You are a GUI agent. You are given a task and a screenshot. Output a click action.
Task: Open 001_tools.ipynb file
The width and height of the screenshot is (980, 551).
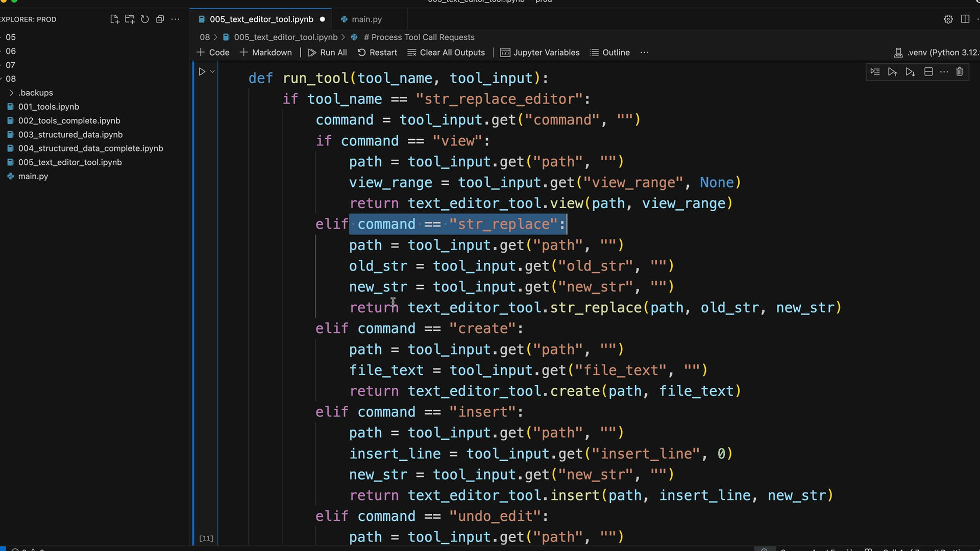tap(48, 107)
